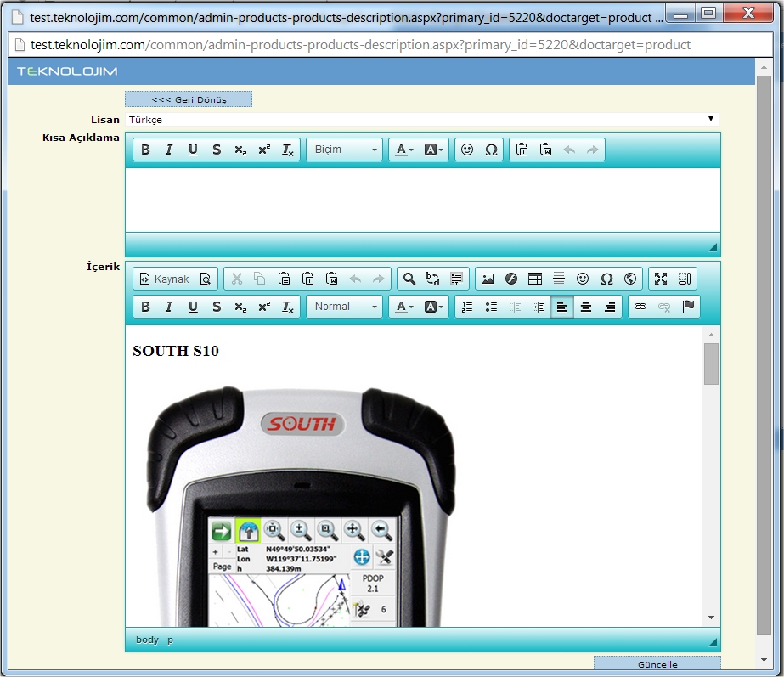Maximize the İçerik editor
Screen dimensions: 784x677
[661, 279]
